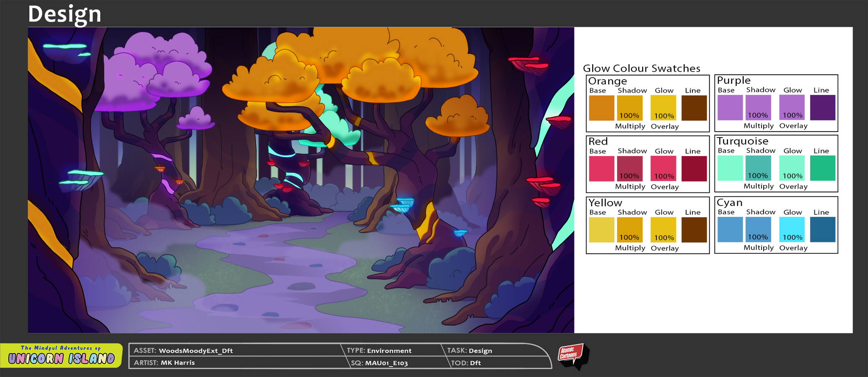Choose the Red Base swatch

601,169
